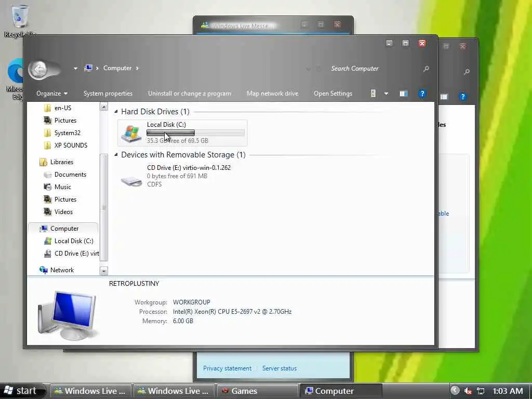
Task: Select Computer in navigation pane
Action: (64, 229)
